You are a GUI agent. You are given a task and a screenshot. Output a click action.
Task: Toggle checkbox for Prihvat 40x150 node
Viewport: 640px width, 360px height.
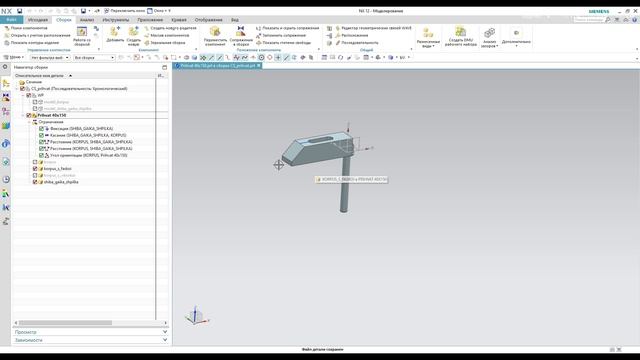click(x=29, y=116)
